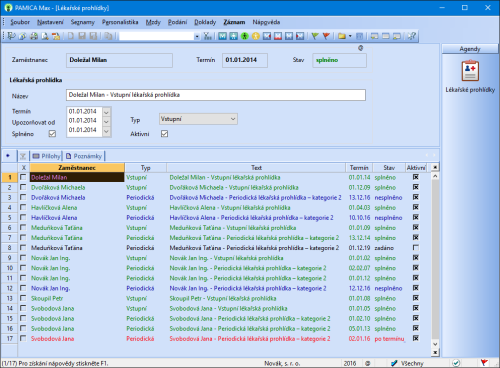This screenshot has height=368, width=500.
Task: Check X box for row 1 Doležal Milan
Action: pos(23,177)
